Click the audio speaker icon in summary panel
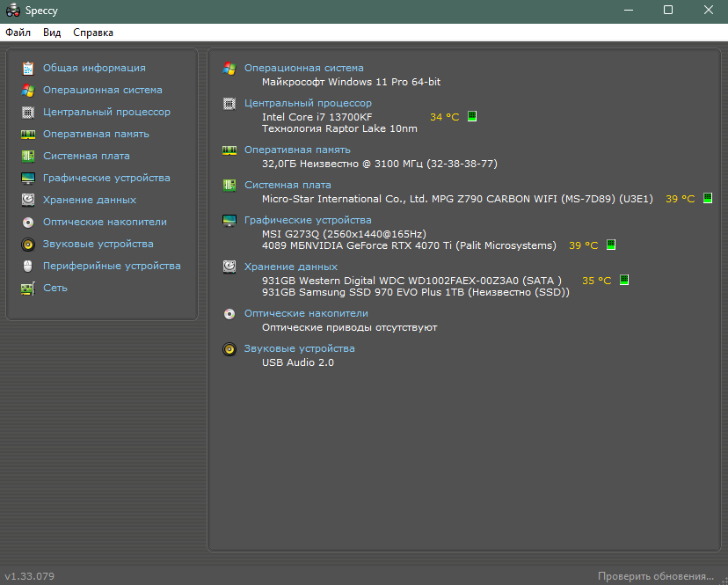 229,348
